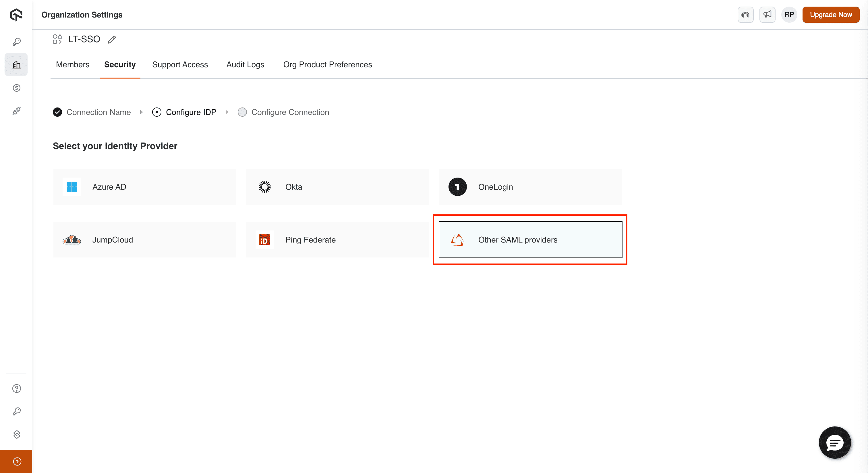Click the key icon in the left sidebar
This screenshot has height=473, width=868.
point(16,41)
